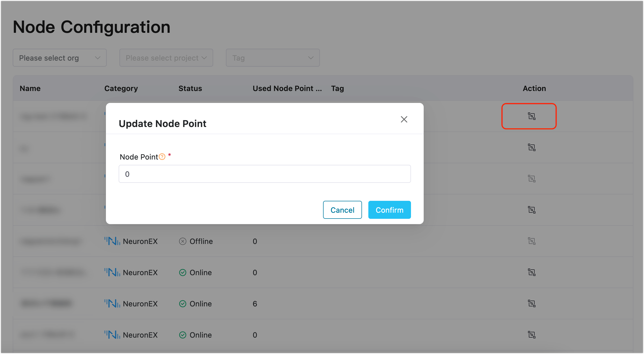
Task: Expand the Tag filter dropdown
Action: [x=272, y=58]
